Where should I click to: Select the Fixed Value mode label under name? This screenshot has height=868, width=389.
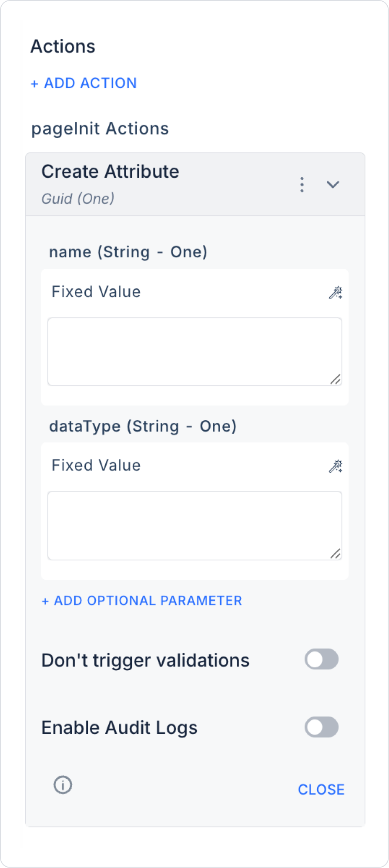[96, 292]
